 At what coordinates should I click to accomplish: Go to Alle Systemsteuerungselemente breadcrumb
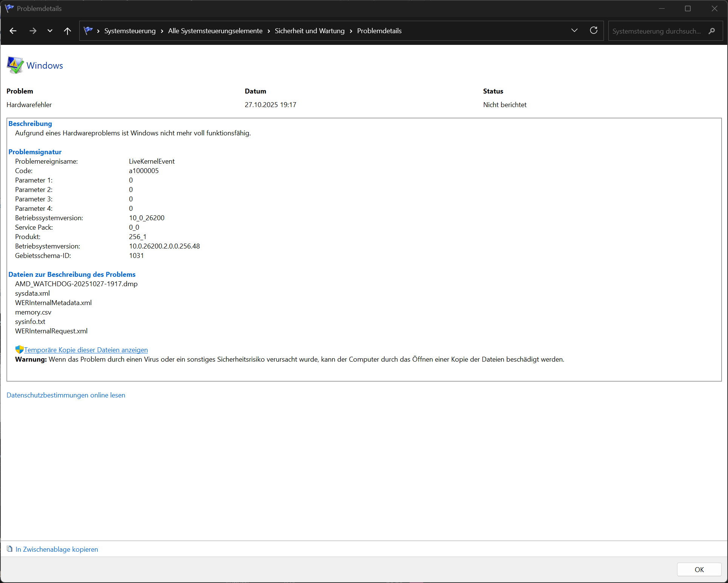(215, 31)
